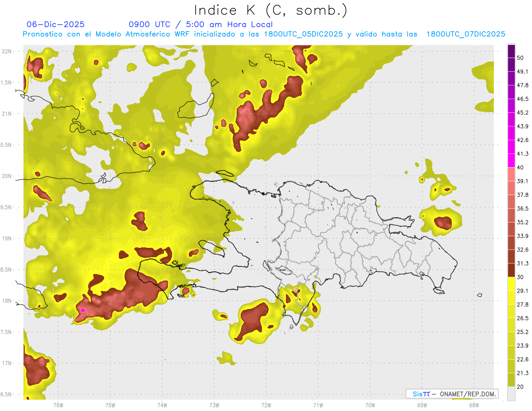Click the "37.8" colorbar value
Image resolution: width=532 pixels, height=411 pixels.
[x=523, y=195]
